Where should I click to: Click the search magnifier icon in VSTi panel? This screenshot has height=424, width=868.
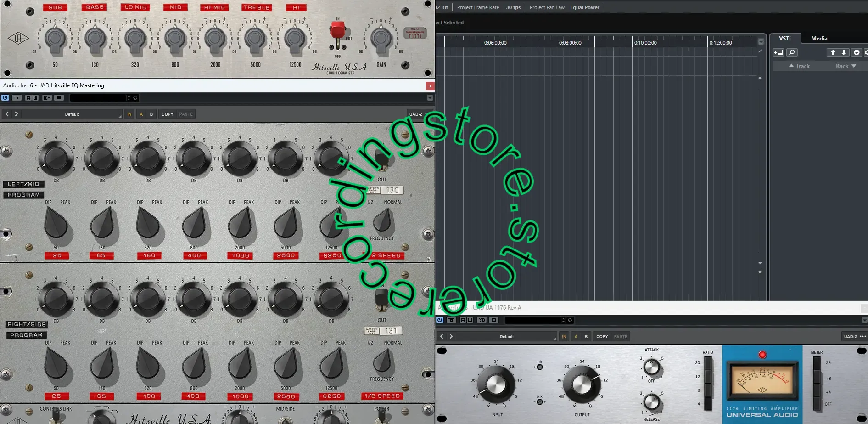pyautogui.click(x=792, y=52)
